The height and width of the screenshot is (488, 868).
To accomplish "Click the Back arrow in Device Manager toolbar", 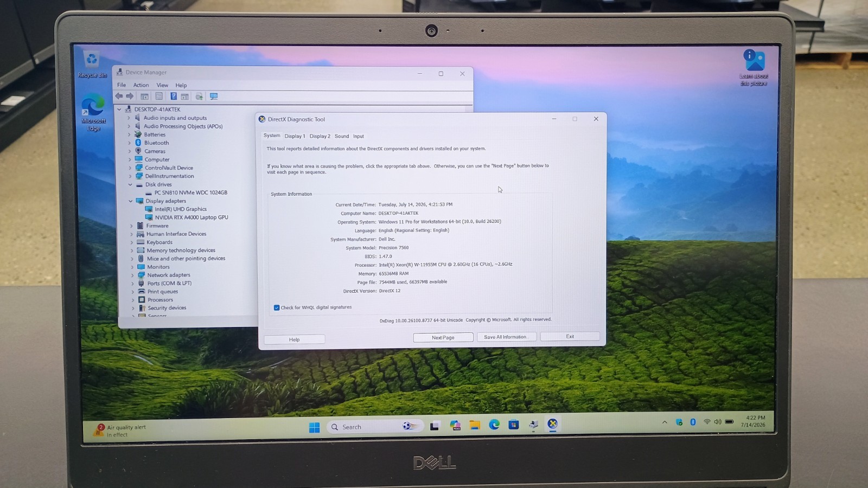I will click(119, 96).
